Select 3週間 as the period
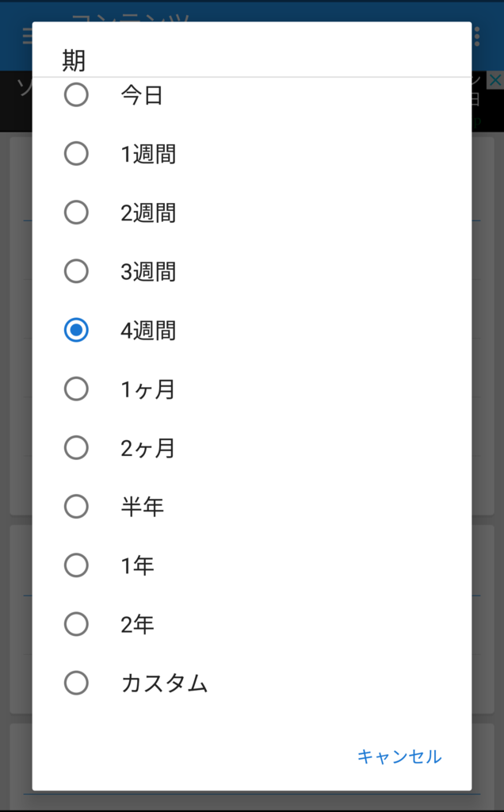Screen dimensions: 504x812 77,271
